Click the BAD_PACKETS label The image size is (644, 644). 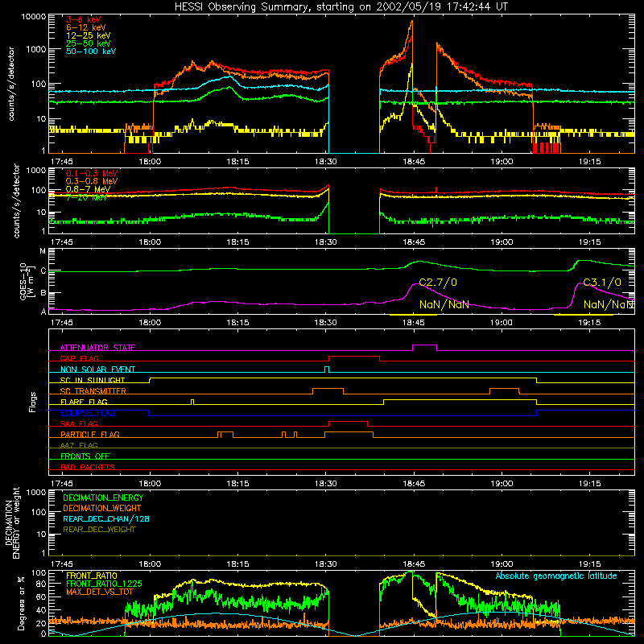[88, 467]
